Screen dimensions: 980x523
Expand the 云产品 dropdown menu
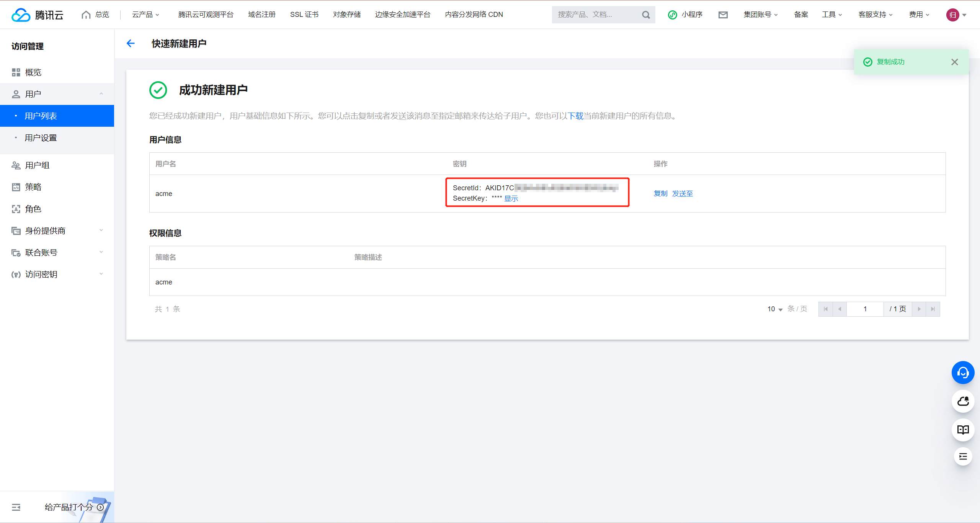[x=145, y=15]
